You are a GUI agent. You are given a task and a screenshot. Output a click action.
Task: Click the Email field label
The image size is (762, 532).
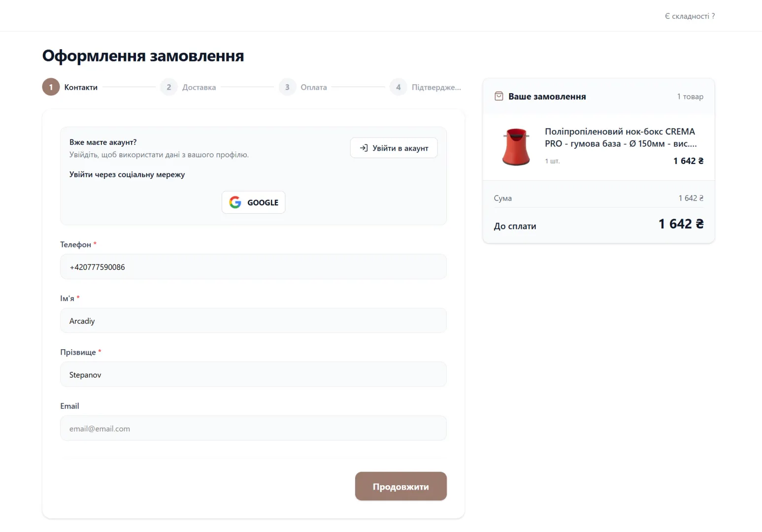(x=69, y=406)
